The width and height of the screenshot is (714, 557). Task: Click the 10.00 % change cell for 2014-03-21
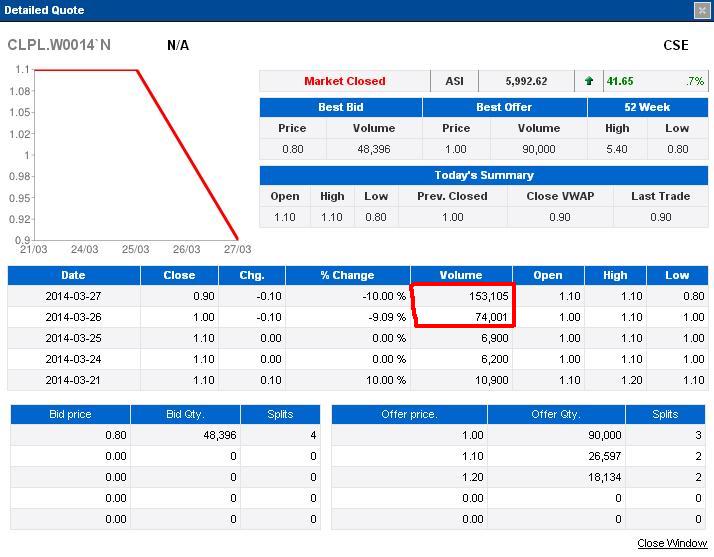tap(386, 380)
